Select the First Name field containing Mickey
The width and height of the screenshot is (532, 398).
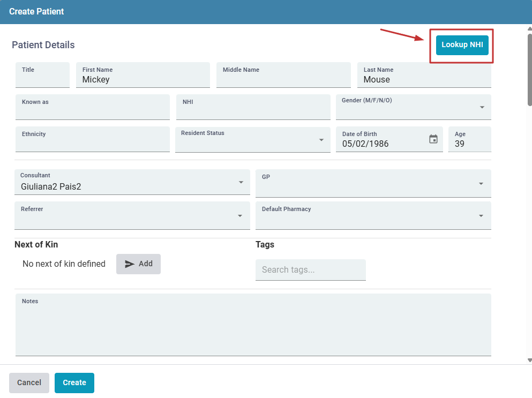143,79
